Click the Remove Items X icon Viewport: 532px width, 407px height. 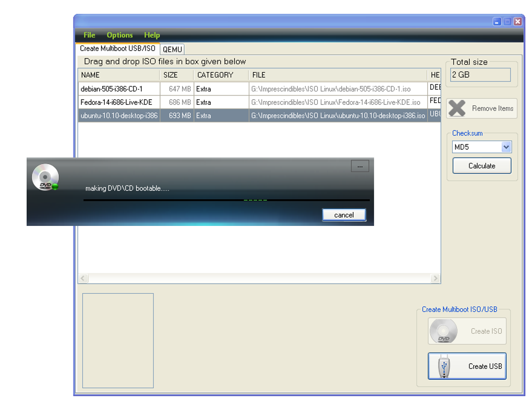pyautogui.click(x=457, y=109)
